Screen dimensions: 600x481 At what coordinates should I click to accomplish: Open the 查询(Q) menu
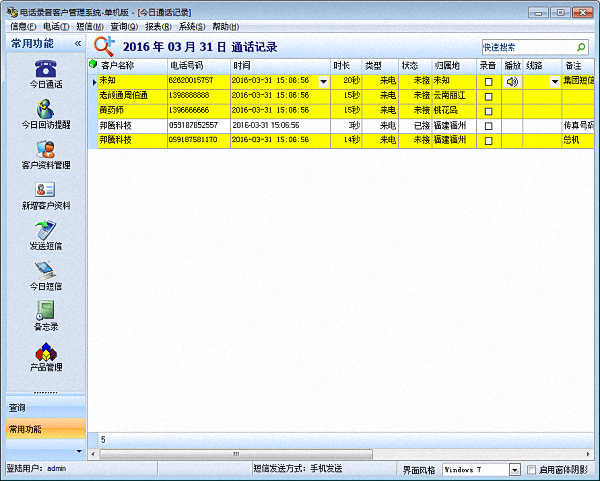(x=124, y=26)
